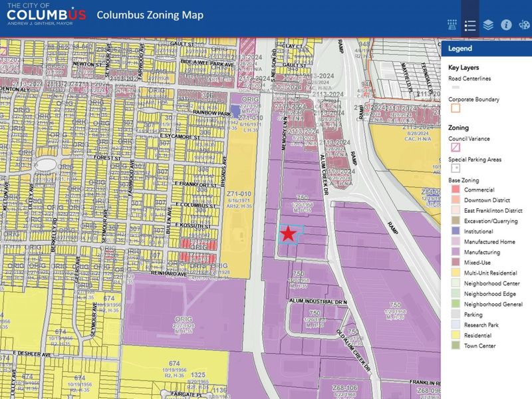This screenshot has height=399, width=532.
Task: Click the Corporate Boundary orange outline symbol
Action: (x=456, y=107)
